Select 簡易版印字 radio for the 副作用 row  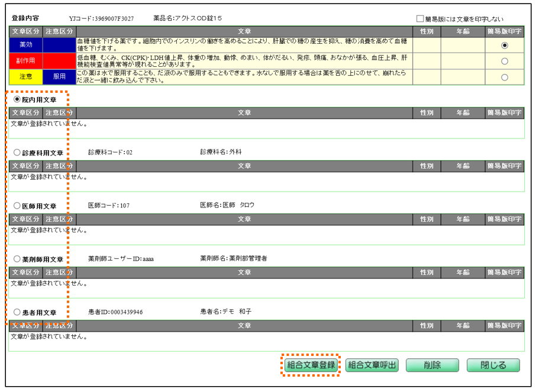pos(504,61)
